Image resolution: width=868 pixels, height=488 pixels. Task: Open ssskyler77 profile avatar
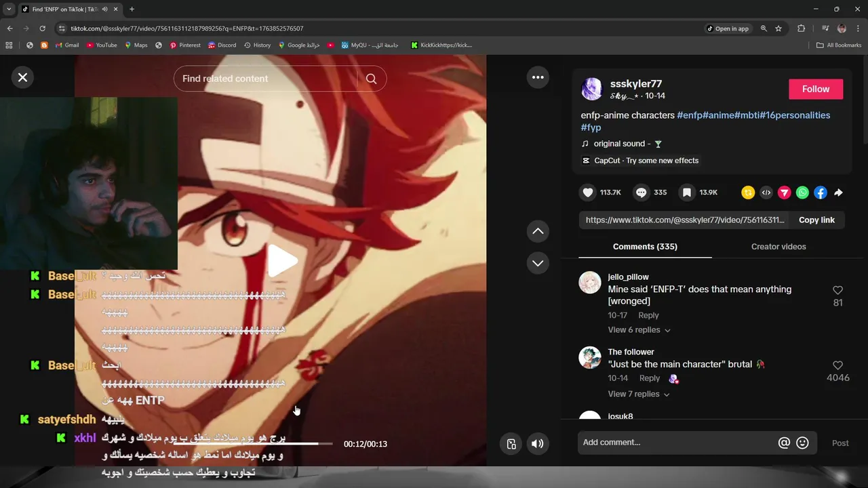[x=592, y=89]
